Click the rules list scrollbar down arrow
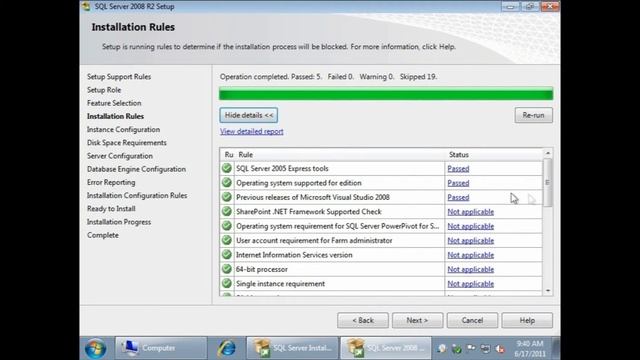Viewport: 640px width, 360px height. tap(548, 291)
